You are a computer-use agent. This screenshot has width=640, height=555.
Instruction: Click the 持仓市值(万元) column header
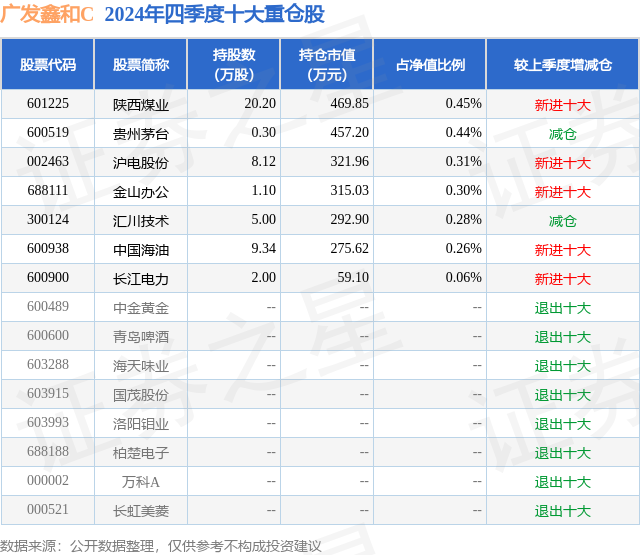[x=327, y=64]
